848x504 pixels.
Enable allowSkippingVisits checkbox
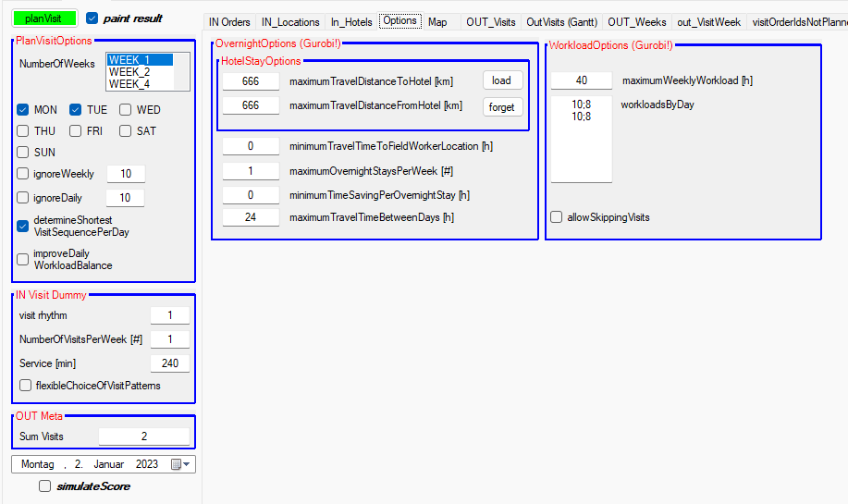[557, 217]
